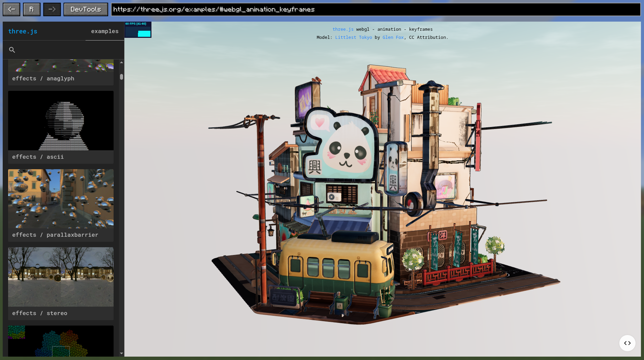The image size is (644, 360).
Task: Click the search magnifier icon
Action: tap(12, 50)
